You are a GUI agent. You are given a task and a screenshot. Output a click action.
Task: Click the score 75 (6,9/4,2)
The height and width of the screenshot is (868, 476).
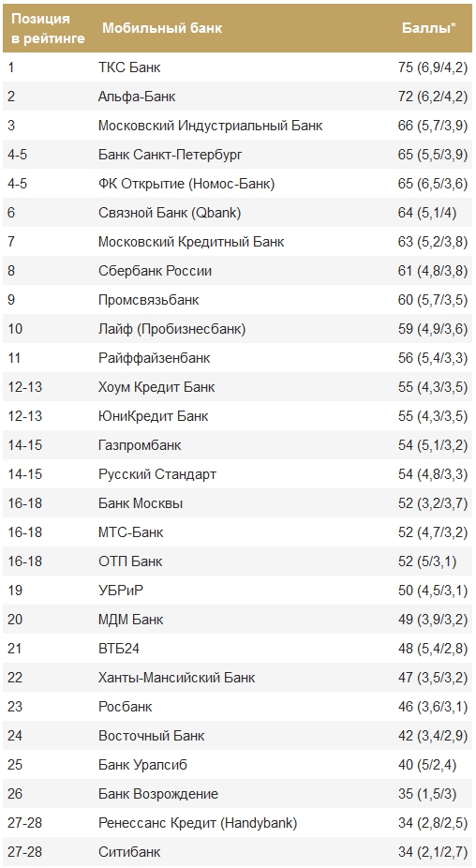pos(433,67)
